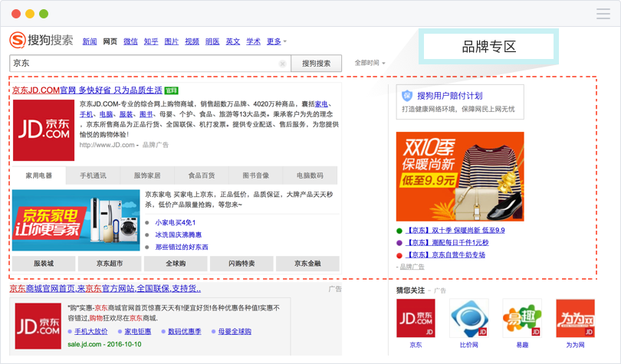This screenshot has width=621, height=364.
Task: Clear the search box with the X icon
Action: [282, 64]
